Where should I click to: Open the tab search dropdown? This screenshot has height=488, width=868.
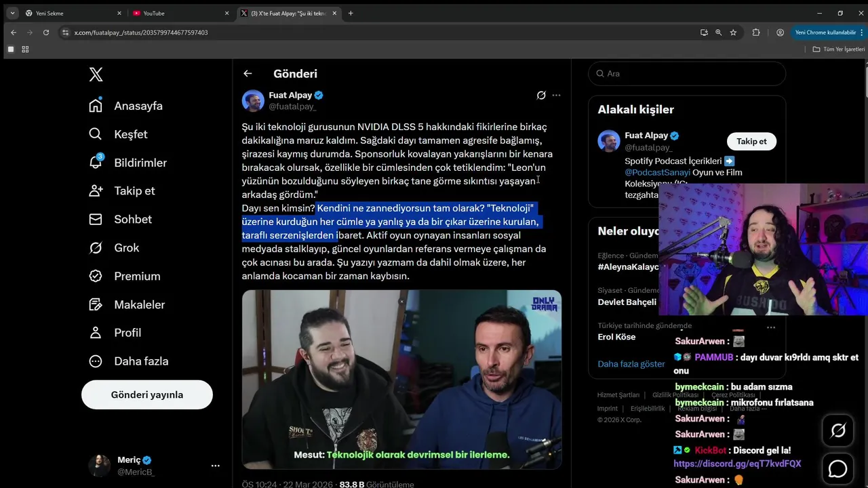point(12,13)
